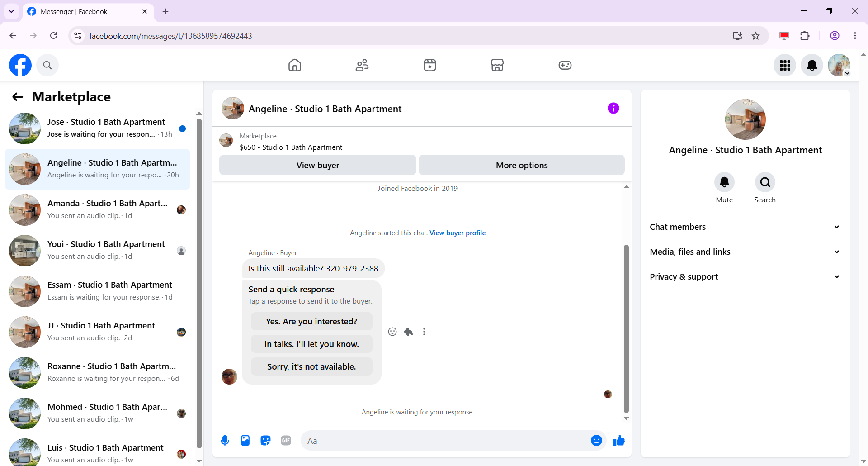The image size is (868, 466).
Task: Open the View buyer profile link
Action: pyautogui.click(x=458, y=233)
